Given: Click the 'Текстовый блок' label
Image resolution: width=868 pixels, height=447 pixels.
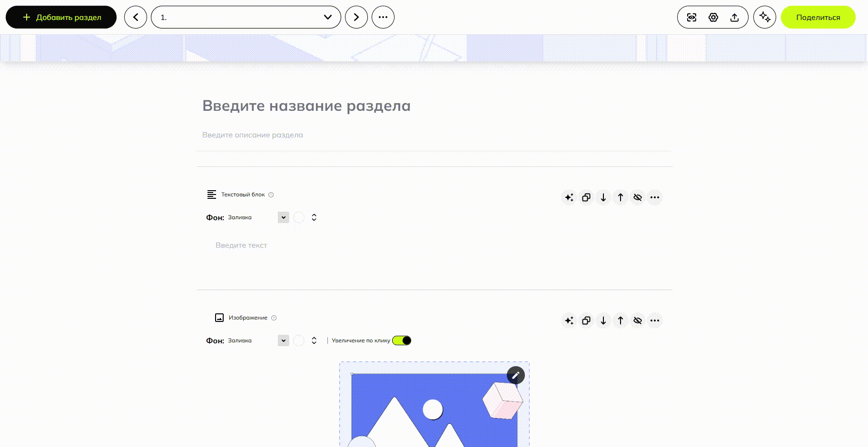Looking at the screenshot, I should (243, 194).
